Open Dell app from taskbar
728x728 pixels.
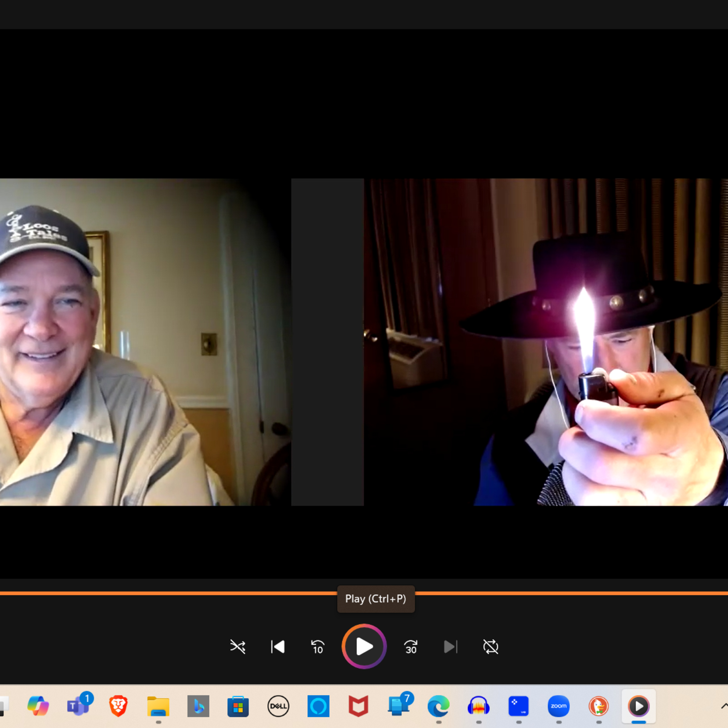click(x=278, y=706)
